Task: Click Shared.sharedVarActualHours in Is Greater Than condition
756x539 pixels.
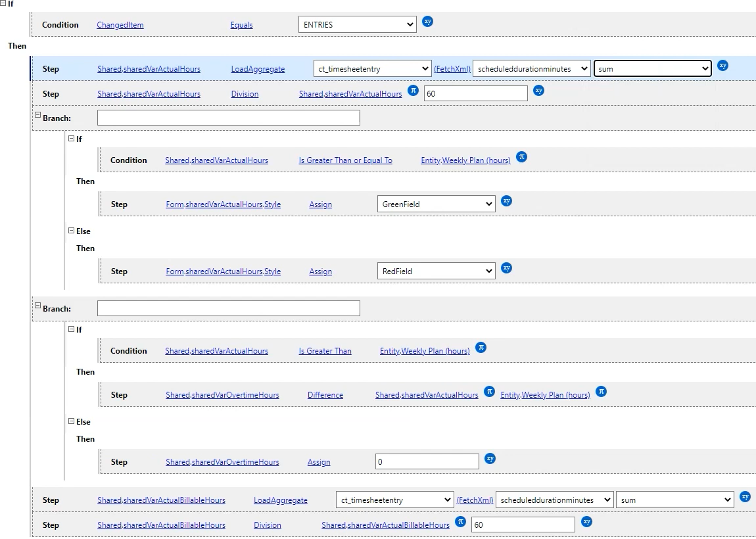Action: coord(216,351)
